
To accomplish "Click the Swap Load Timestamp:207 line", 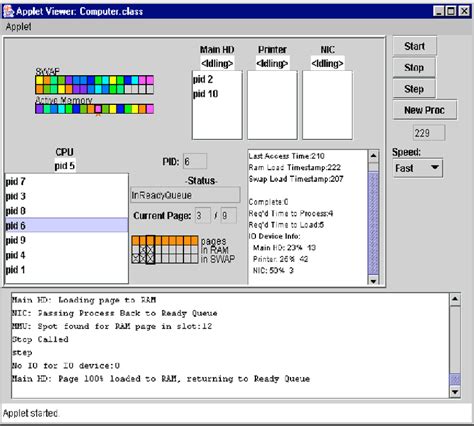I will pos(296,179).
